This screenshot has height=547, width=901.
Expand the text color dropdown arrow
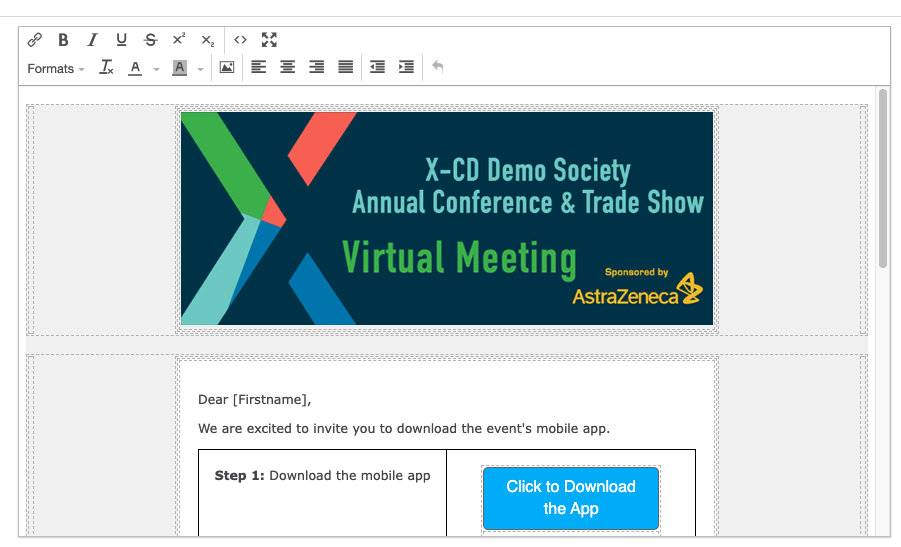pos(157,69)
